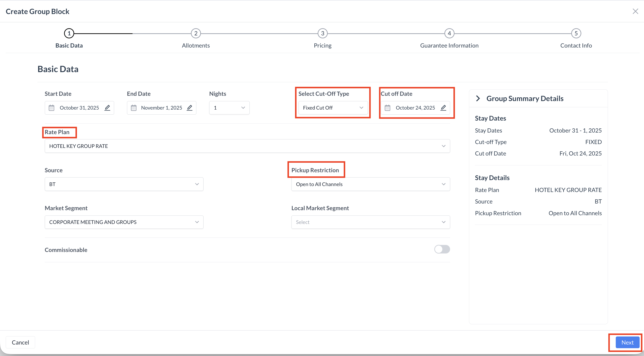Click the End Date pencil edit icon
This screenshot has height=356, width=644.
[x=189, y=108]
